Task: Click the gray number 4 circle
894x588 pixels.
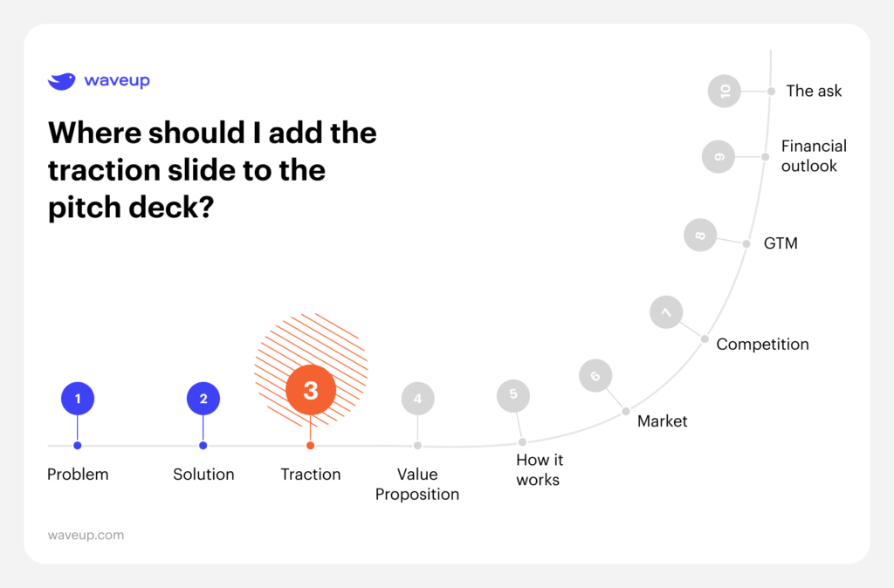Action: 417,399
